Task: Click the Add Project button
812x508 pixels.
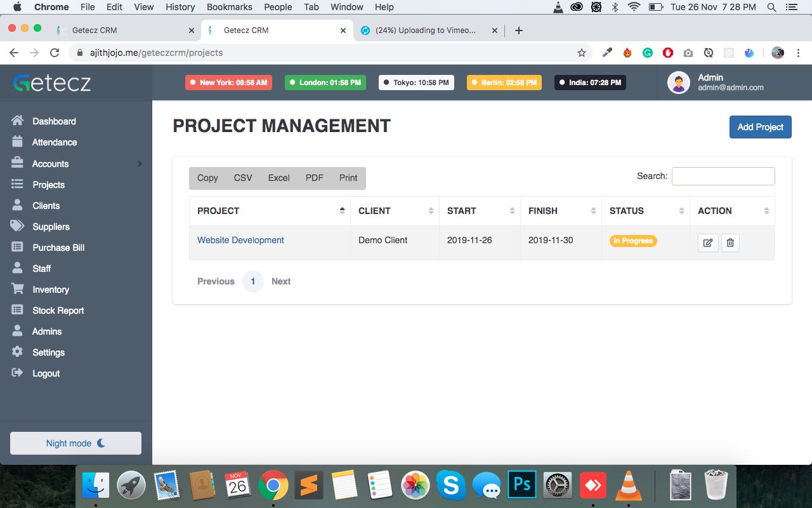Action: point(761,127)
